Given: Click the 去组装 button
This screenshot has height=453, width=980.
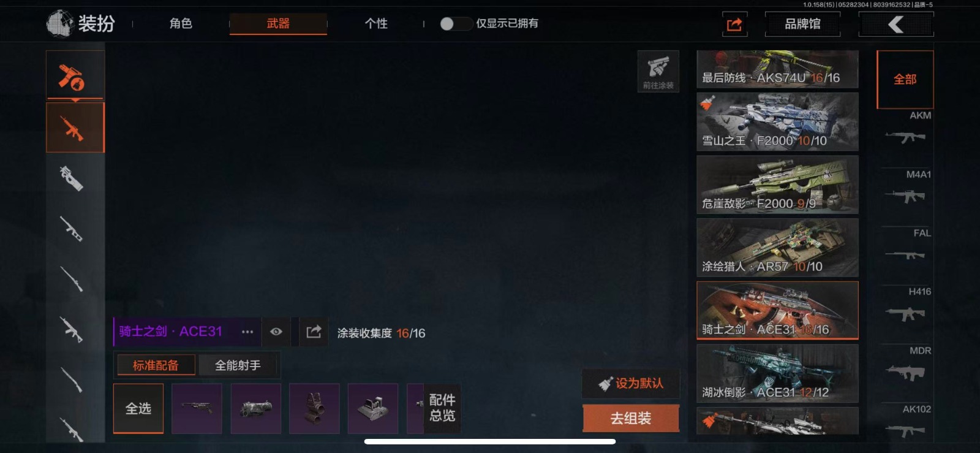Looking at the screenshot, I should (x=631, y=418).
